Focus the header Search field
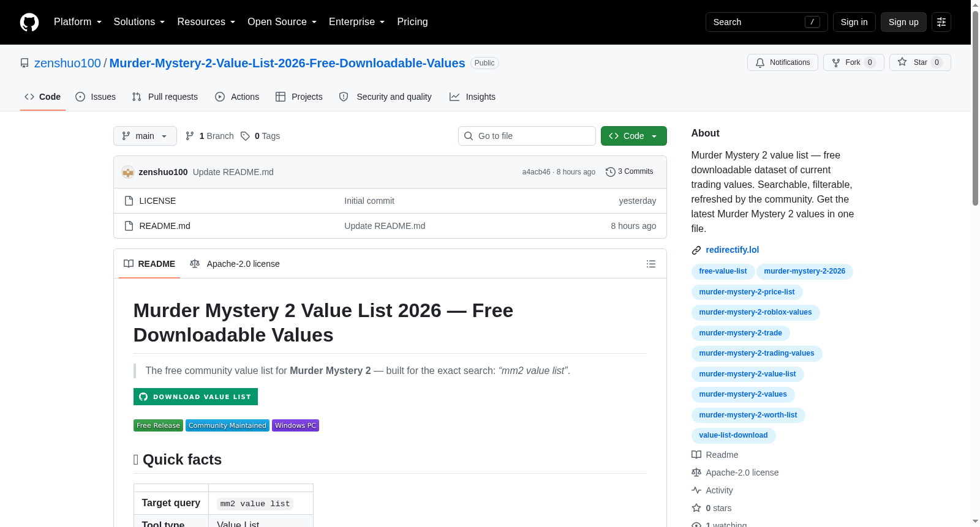 click(x=767, y=22)
